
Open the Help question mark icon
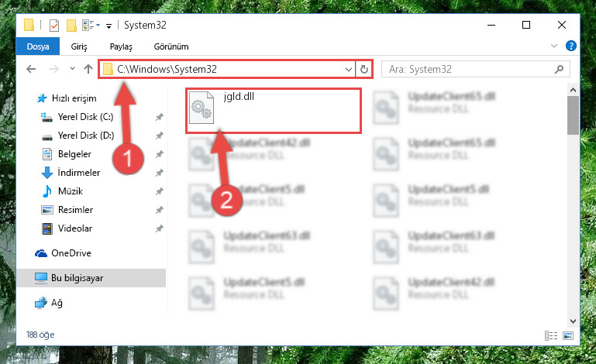coord(571,46)
